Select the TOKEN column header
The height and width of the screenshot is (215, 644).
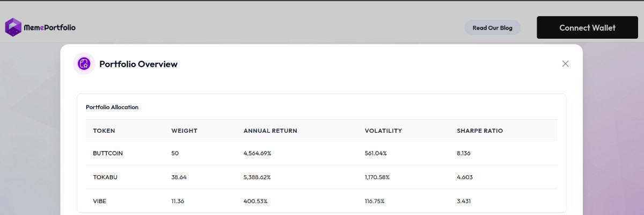click(x=104, y=131)
